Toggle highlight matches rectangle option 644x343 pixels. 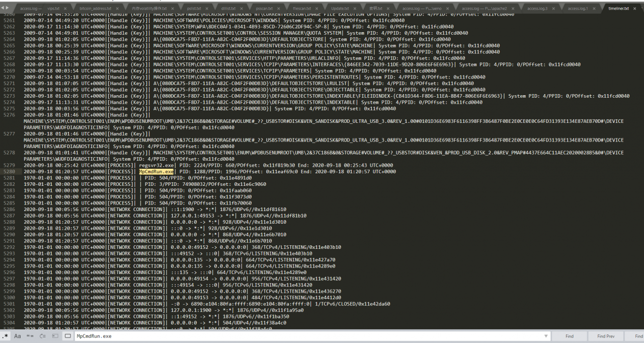(68, 336)
